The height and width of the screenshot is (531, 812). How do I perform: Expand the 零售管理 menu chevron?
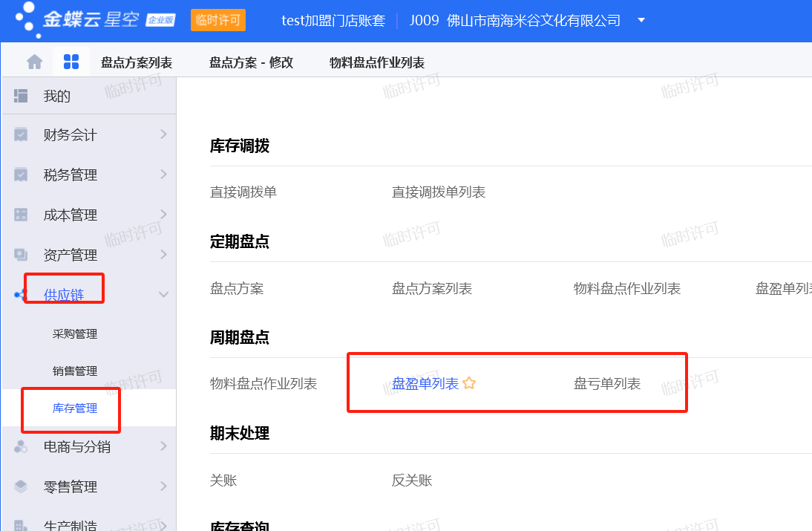[164, 486]
